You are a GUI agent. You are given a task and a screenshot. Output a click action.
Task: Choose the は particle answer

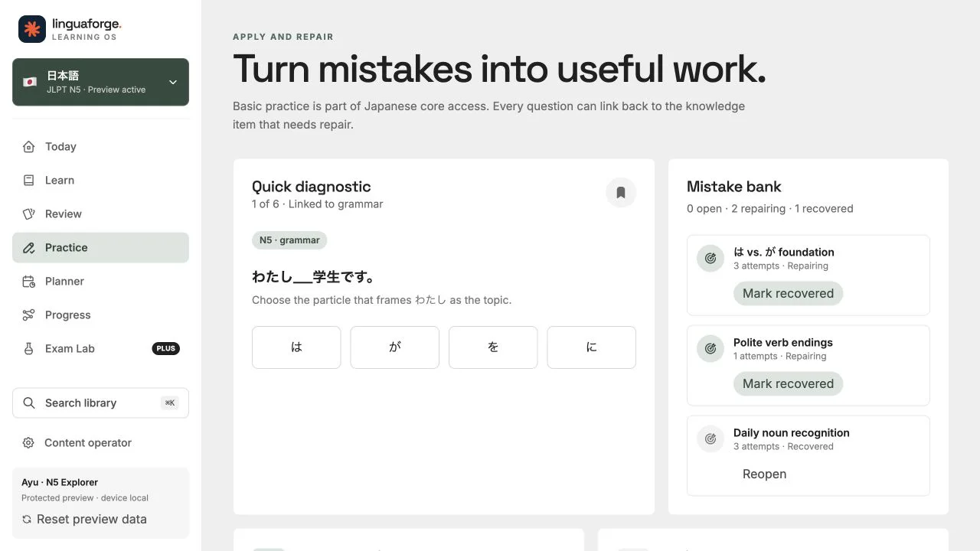pyautogui.click(x=296, y=347)
